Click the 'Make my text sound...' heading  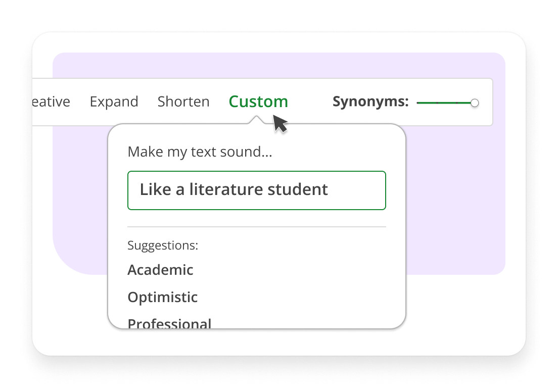pos(200,152)
